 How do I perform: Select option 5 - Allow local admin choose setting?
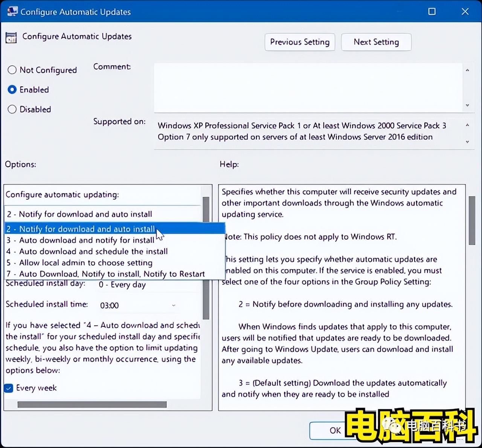[79, 263]
